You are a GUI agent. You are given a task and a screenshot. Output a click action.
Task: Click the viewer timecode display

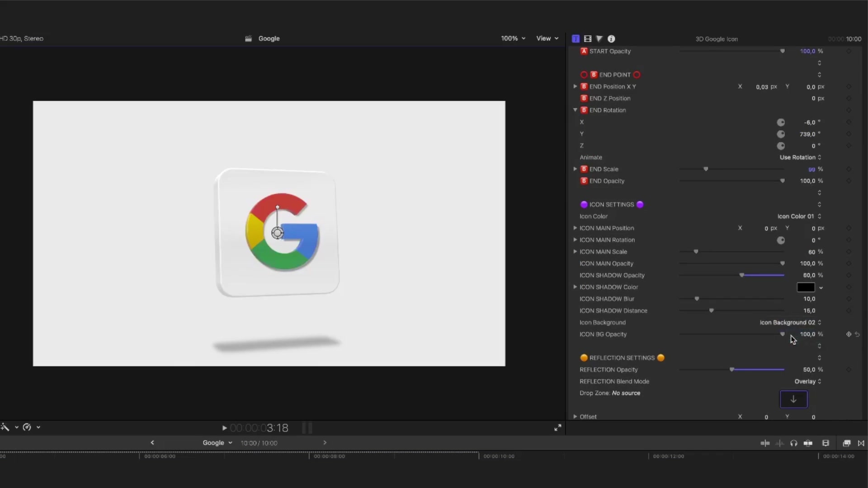(x=259, y=428)
